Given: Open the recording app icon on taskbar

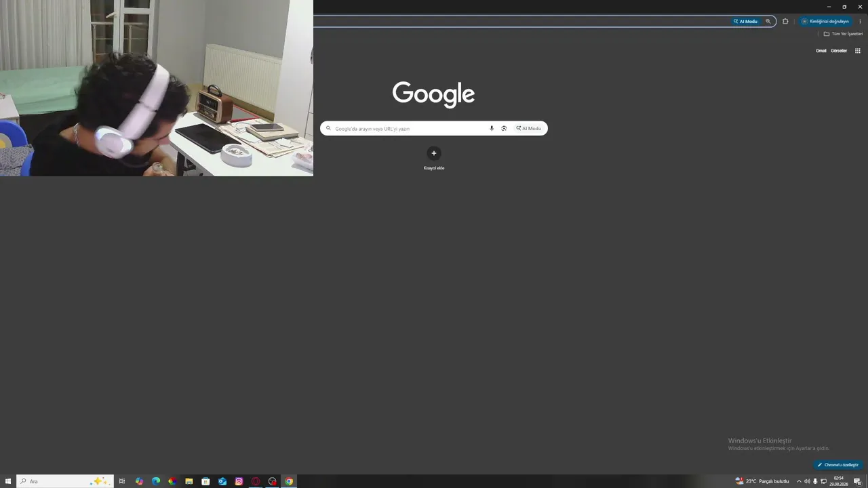Looking at the screenshot, I should (x=272, y=481).
